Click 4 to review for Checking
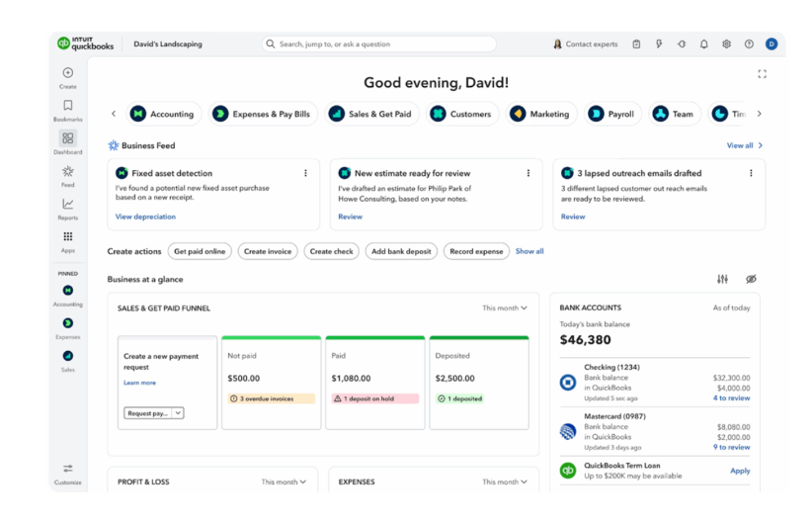Image resolution: width=812 pixels, height=526 pixels. pyautogui.click(x=731, y=398)
